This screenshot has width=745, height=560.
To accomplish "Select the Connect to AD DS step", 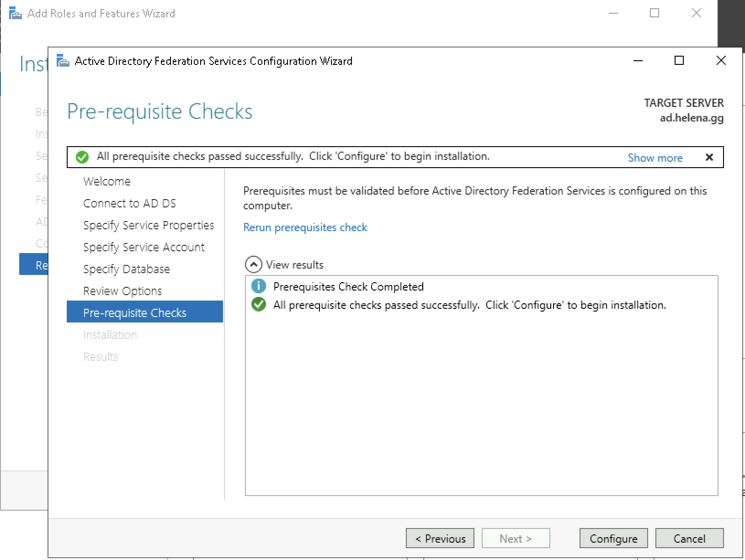I will coord(129,203).
